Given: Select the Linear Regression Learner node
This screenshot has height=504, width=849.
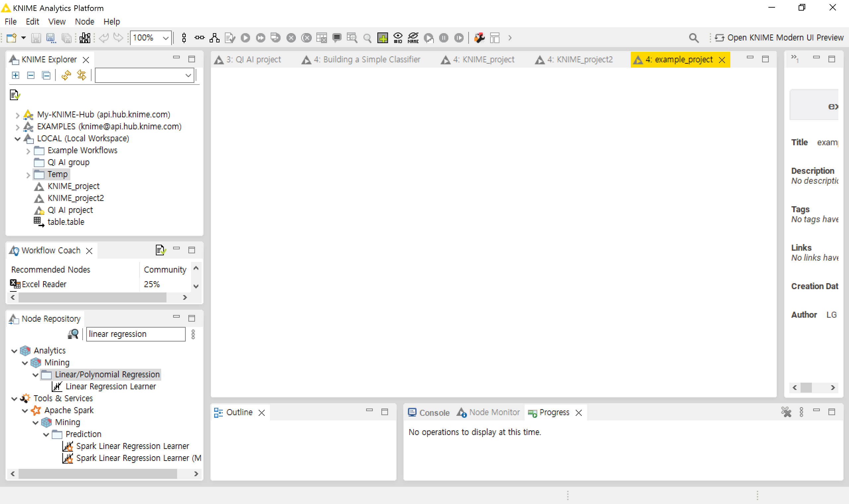Looking at the screenshot, I should pyautogui.click(x=110, y=387).
